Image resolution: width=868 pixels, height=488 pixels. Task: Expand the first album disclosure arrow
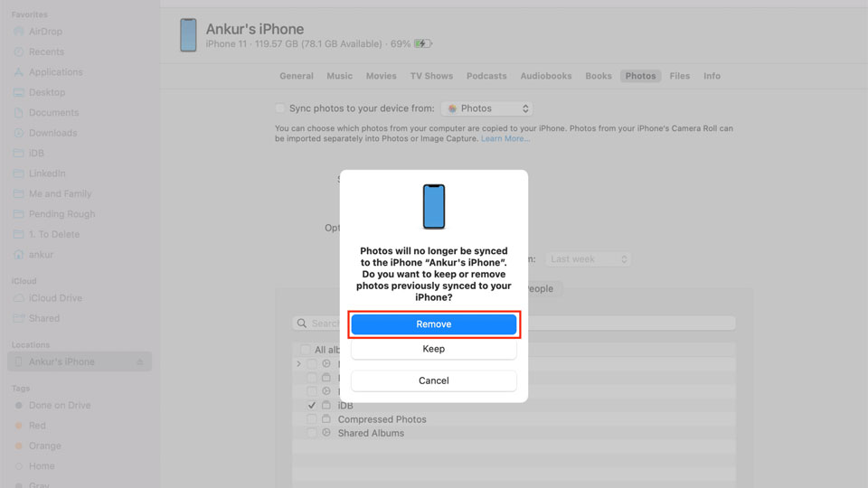point(299,364)
